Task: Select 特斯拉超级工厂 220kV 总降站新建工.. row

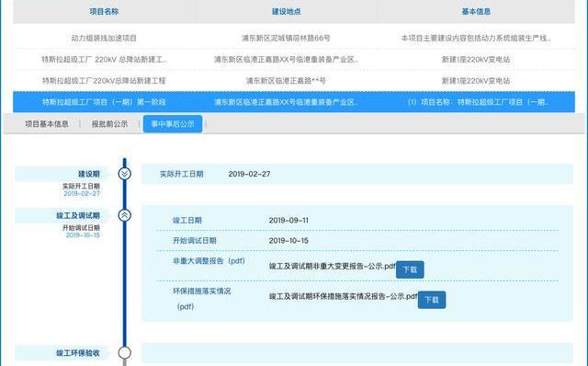Action: coord(294,59)
